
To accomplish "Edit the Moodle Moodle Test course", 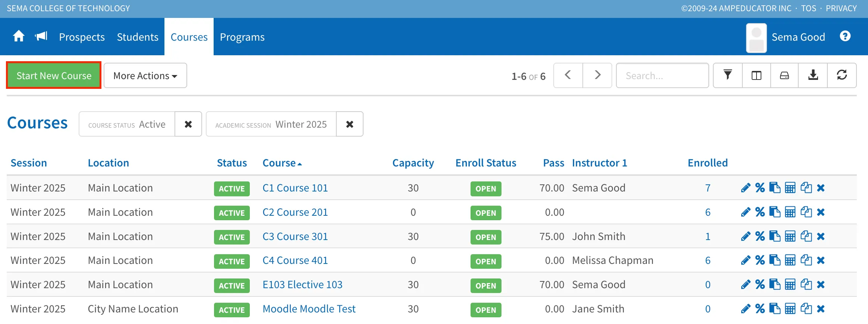I will point(746,309).
